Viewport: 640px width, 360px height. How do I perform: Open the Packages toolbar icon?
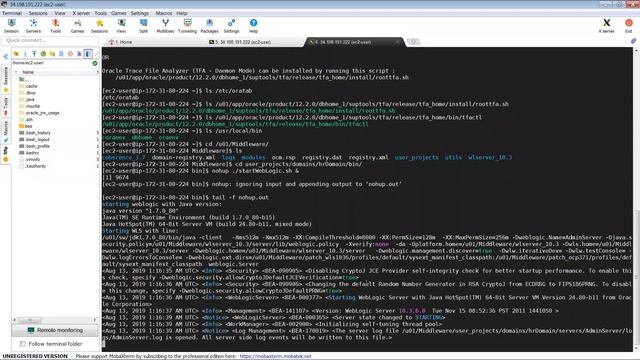pos(209,26)
